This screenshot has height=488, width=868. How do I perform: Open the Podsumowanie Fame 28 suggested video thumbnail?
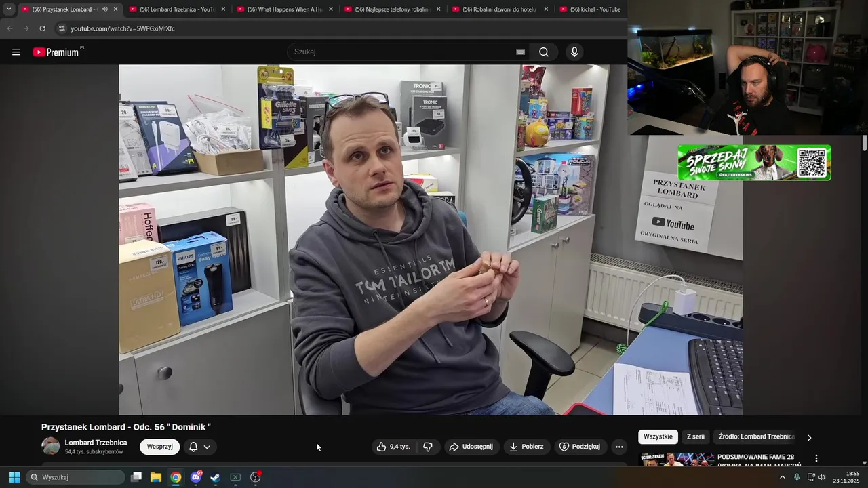coord(677,460)
